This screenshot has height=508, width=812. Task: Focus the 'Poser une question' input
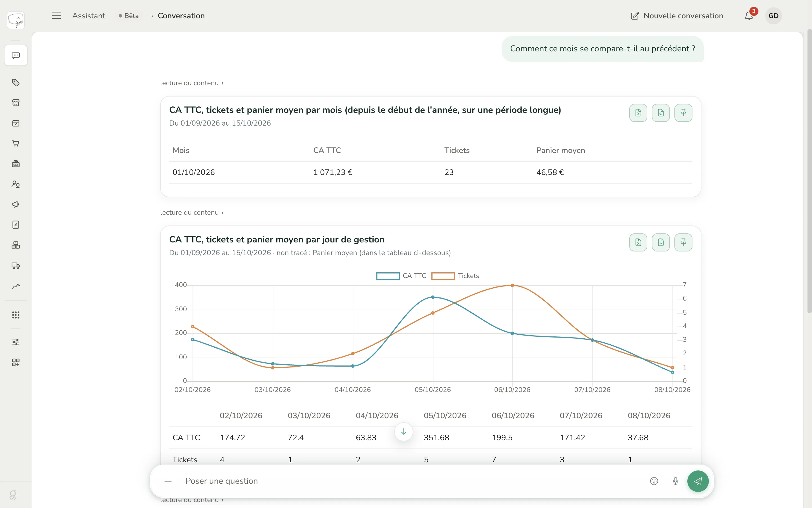click(413, 481)
